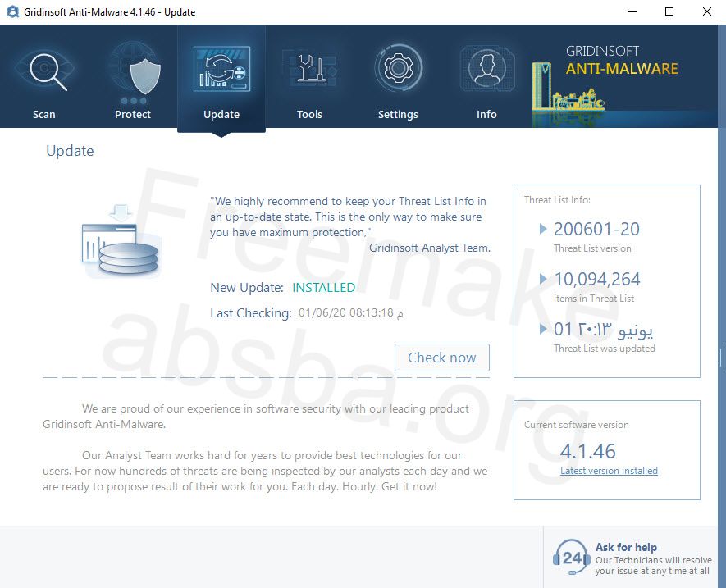Select the Update tab label

(x=221, y=114)
